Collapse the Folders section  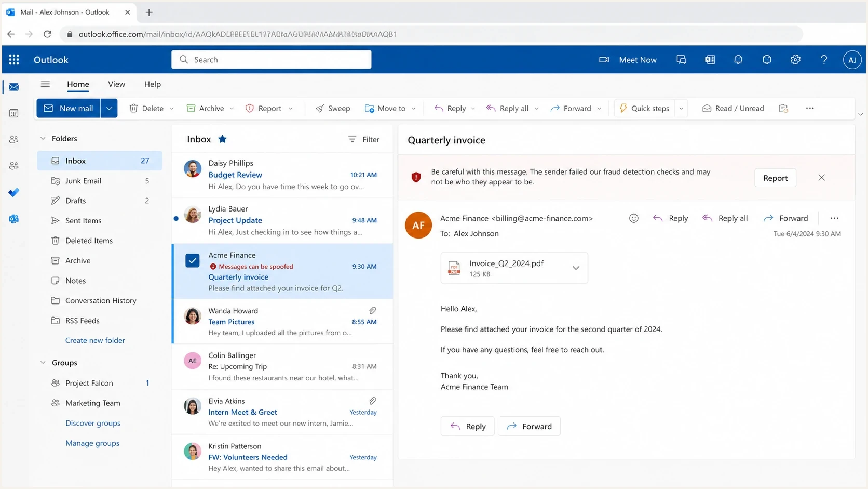click(43, 139)
